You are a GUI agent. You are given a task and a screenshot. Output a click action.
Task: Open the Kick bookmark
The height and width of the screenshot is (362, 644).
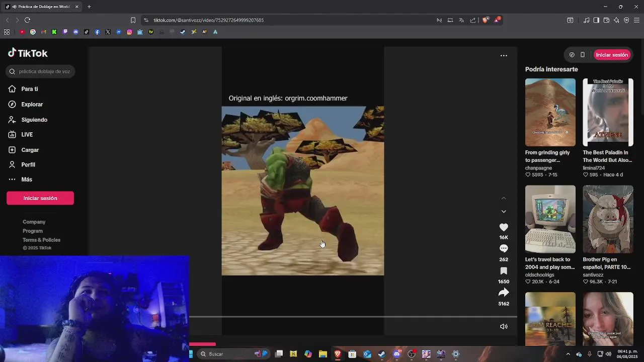click(x=54, y=32)
